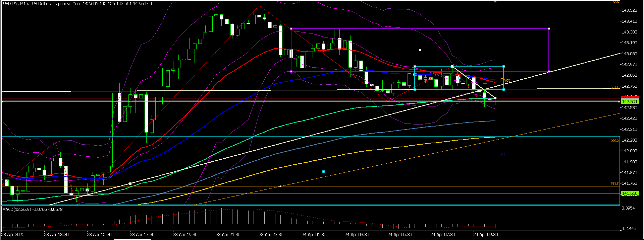Select the blue S1 support label
This screenshot has width=644, height=240.
(x=502, y=155)
